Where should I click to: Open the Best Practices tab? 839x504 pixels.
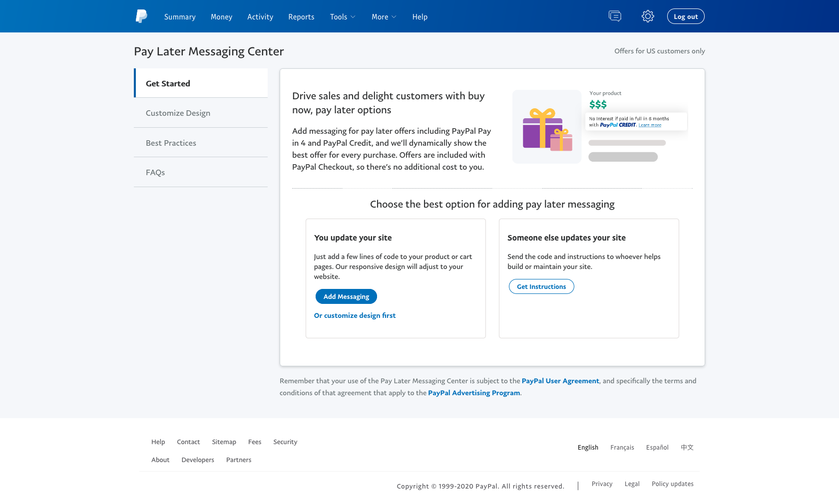point(201,143)
